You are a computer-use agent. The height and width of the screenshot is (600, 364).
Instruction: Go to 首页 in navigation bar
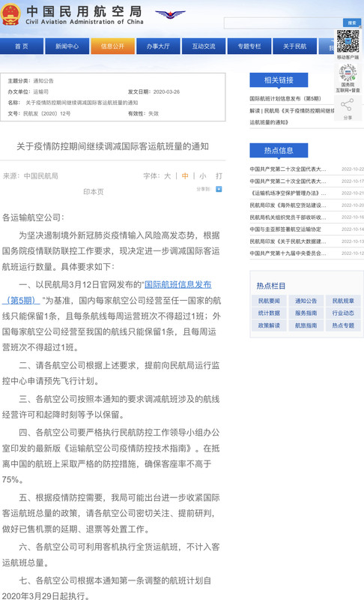[x=22, y=46]
